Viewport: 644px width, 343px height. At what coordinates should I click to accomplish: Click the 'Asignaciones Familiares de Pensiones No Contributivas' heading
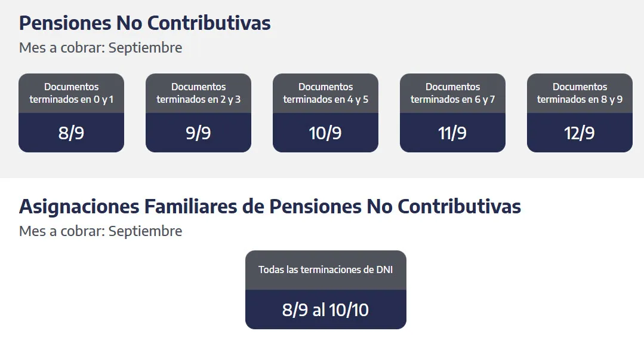click(x=270, y=207)
